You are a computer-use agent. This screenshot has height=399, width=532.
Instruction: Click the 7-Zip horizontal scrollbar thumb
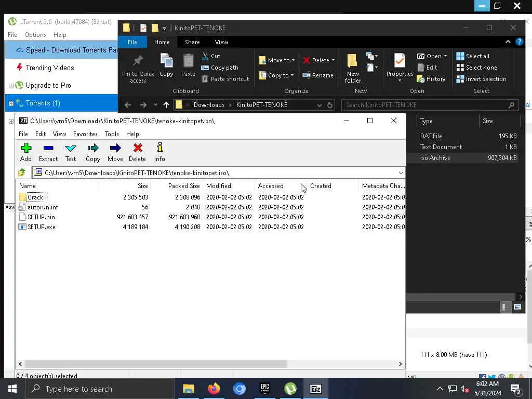(155, 364)
